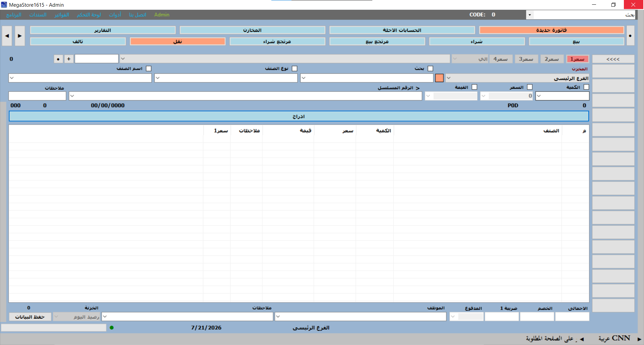The width and height of the screenshot is (644, 345).
Task: Select the سعر2 price level
Action: [x=552, y=59]
